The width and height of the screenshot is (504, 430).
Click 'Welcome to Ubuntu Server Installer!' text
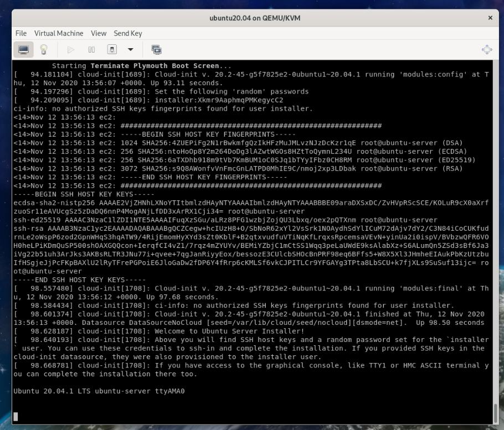[x=229, y=331]
